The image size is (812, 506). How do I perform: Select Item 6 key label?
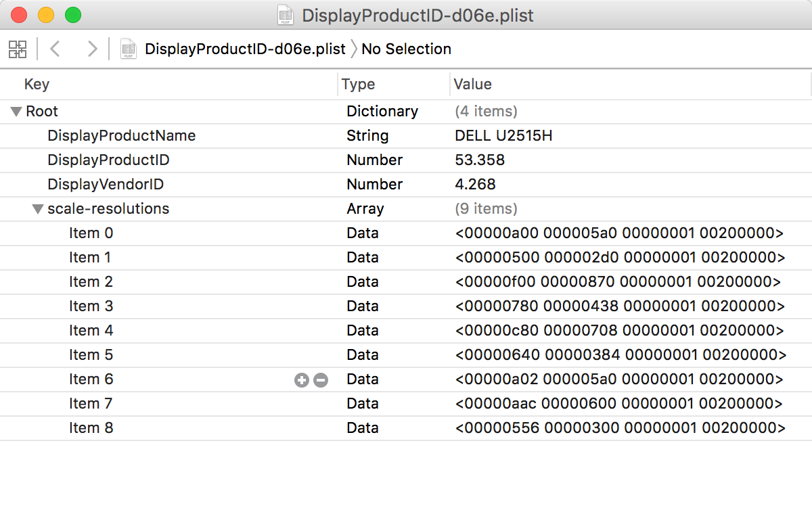pos(91,379)
